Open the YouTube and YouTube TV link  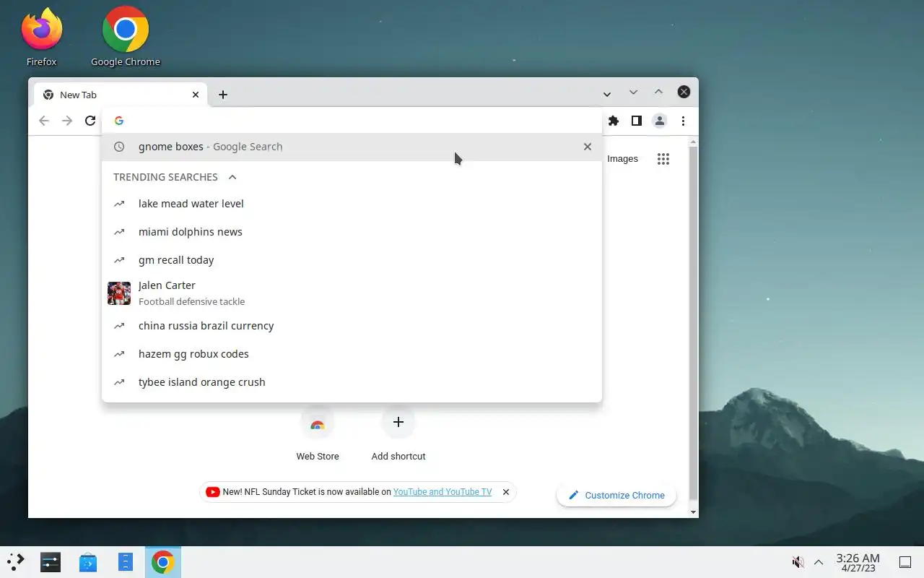[443, 492]
